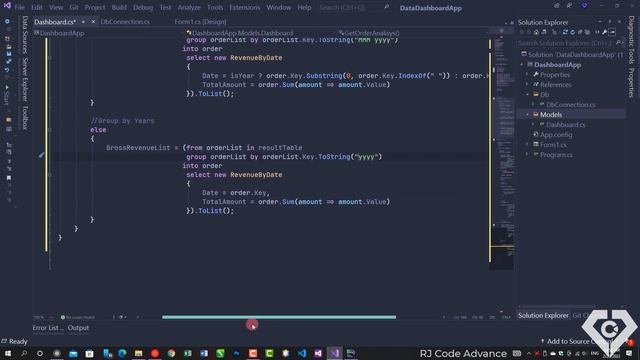Open the Toolbox side panel
This screenshot has height=360, width=640.
tap(25, 118)
